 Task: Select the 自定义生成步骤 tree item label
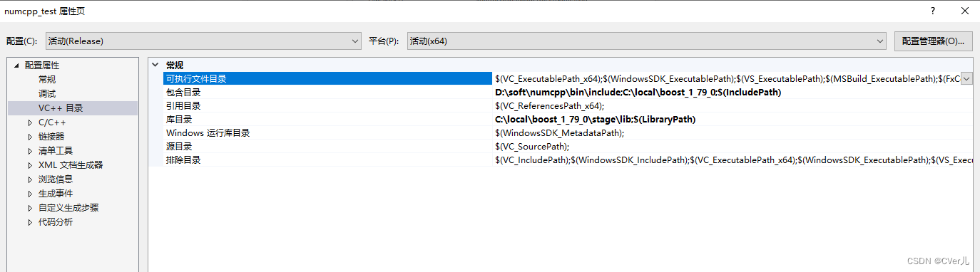coord(68,208)
